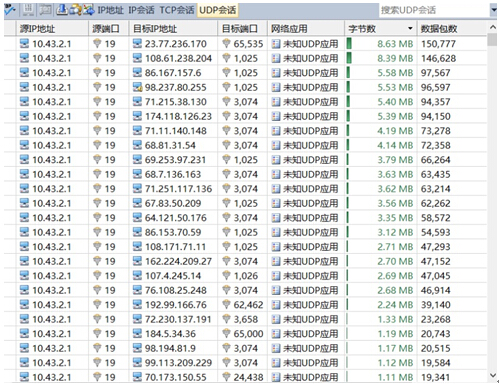
Task: Click the grayed grid columns toolbar icon
Action: pos(28,10)
